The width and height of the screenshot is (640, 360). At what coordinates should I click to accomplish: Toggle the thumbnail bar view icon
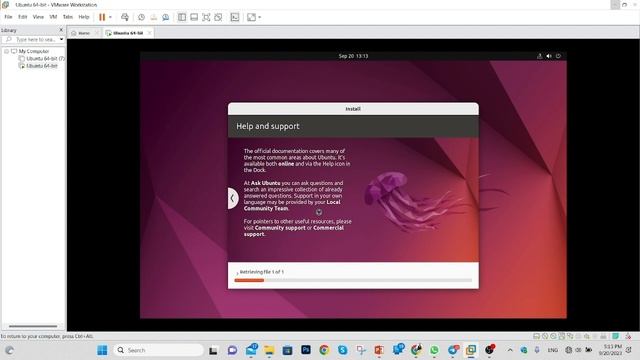point(194,17)
